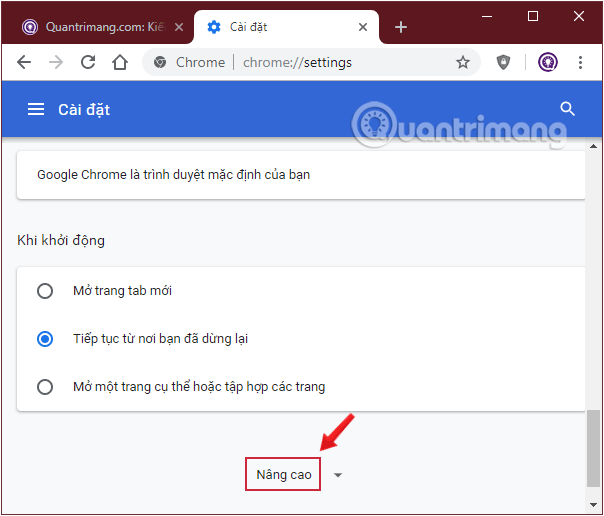Viewport: 604px width, 516px height.
Task: Open Chrome's three-dot menu
Action: (x=580, y=62)
